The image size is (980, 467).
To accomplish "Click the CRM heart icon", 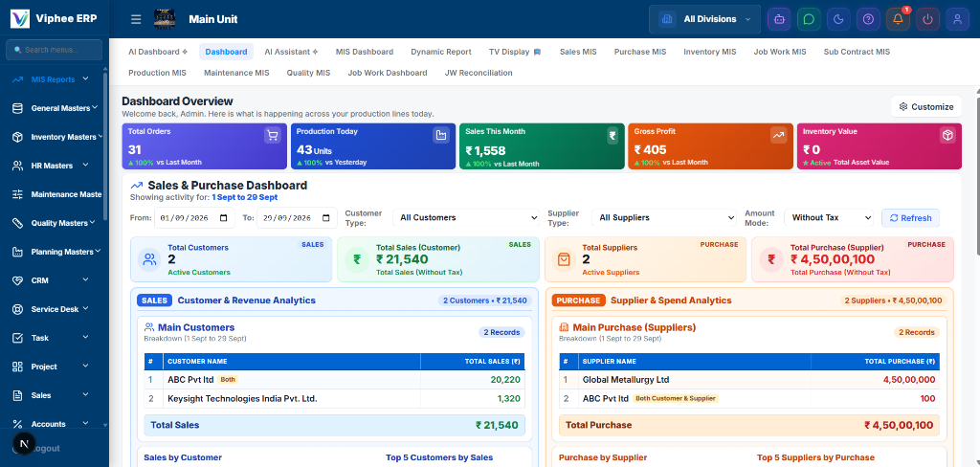I will point(17,280).
